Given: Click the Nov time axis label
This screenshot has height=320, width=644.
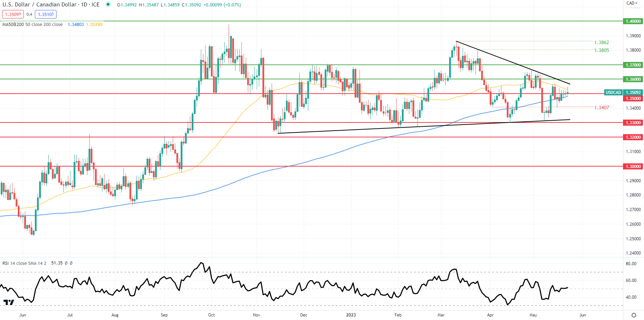Looking at the screenshot, I should click(256, 315).
